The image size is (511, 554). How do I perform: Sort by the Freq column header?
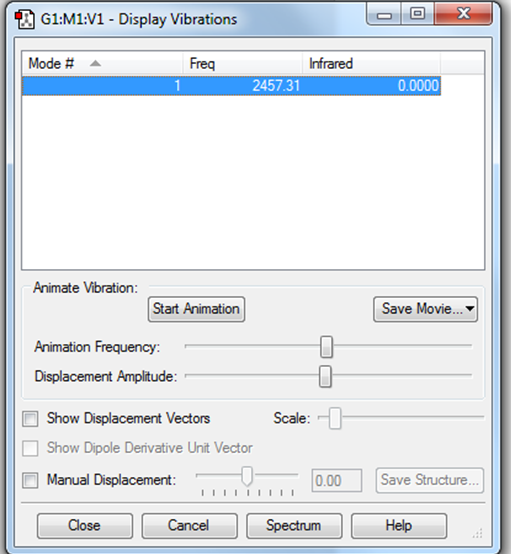[x=242, y=64]
